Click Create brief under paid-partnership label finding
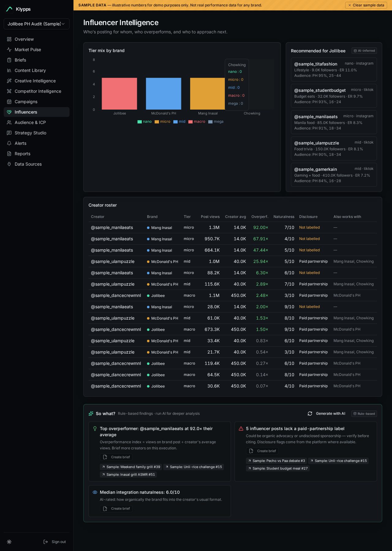Viewport: 392px width, 551px height. 262,451
